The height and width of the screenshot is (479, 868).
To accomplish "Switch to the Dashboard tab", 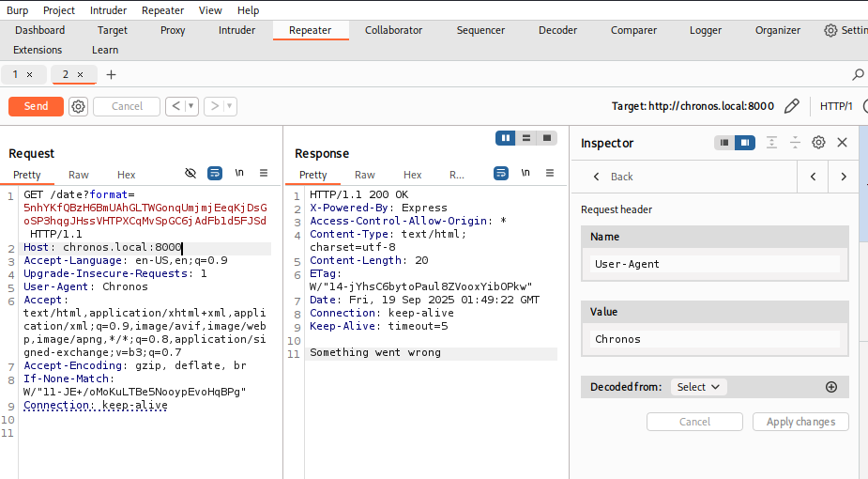I will 39,30.
